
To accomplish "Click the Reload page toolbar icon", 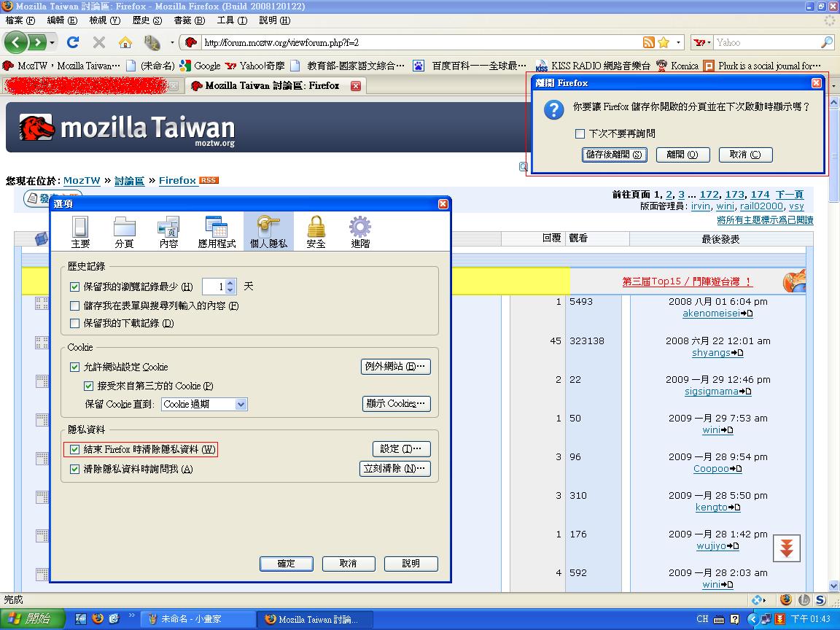I will 72,42.
